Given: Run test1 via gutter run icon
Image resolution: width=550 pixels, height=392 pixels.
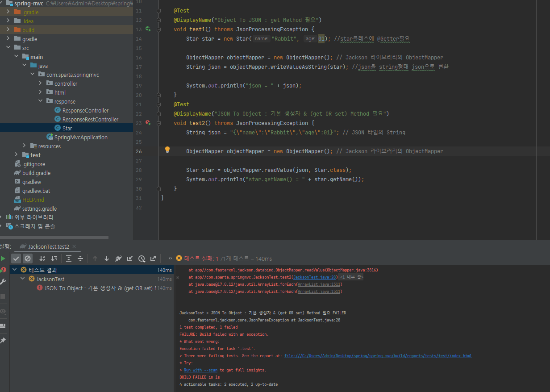Looking at the screenshot, I should click(148, 29).
